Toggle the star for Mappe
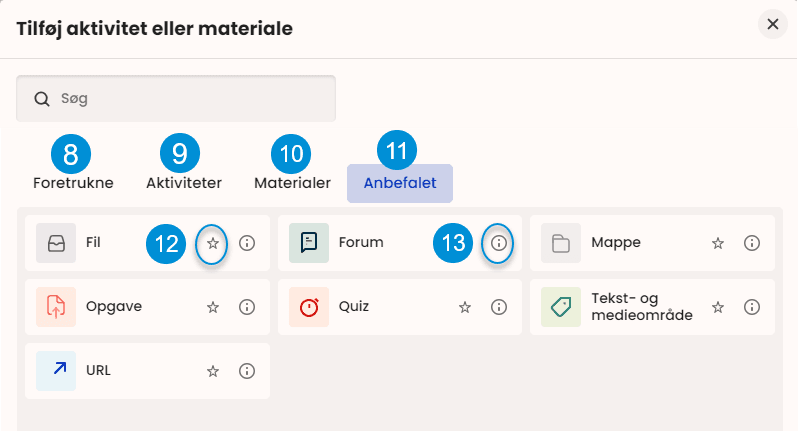Screen dimensions: 798x431 (717, 243)
